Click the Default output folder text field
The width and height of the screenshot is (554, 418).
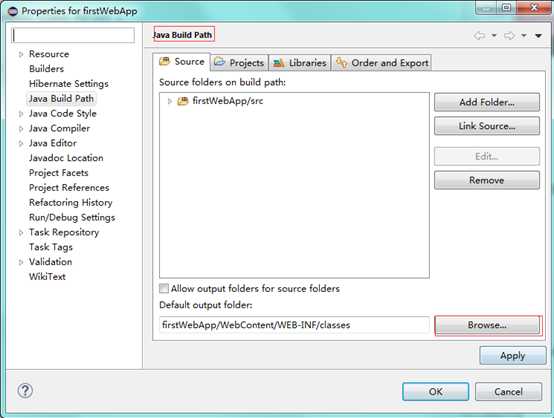[x=294, y=325]
